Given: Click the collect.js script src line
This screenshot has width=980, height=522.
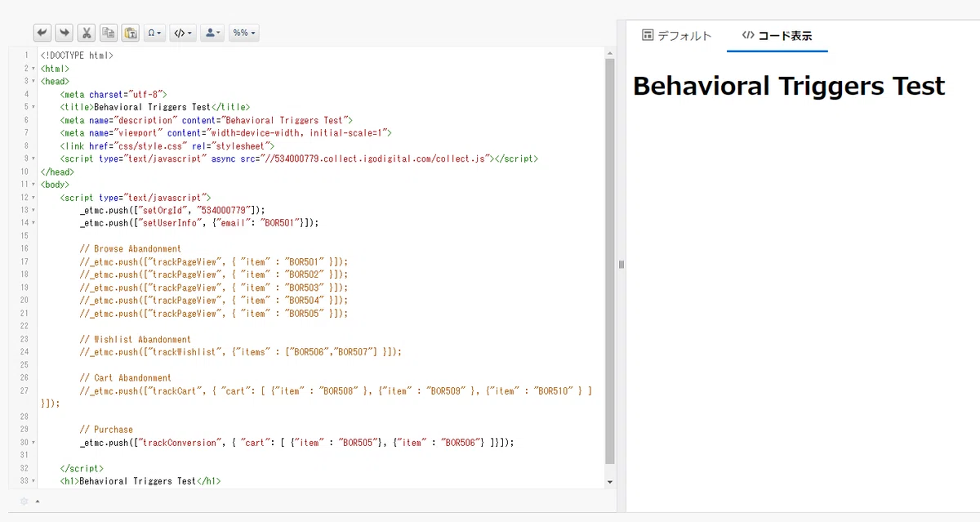Looking at the screenshot, I should point(299,158).
